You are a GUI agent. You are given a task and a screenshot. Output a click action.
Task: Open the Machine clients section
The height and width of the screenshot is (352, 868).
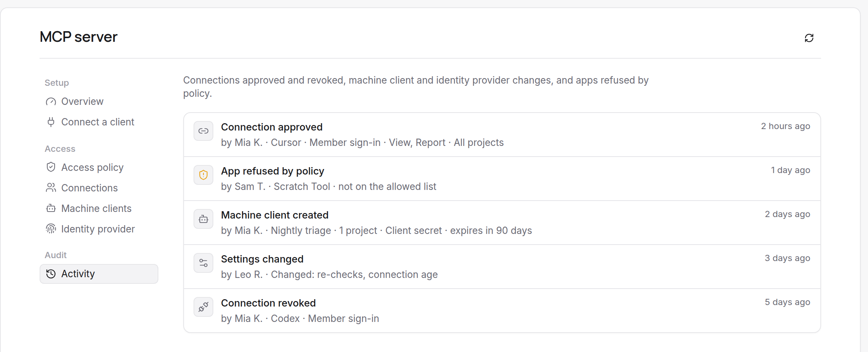coord(99,208)
